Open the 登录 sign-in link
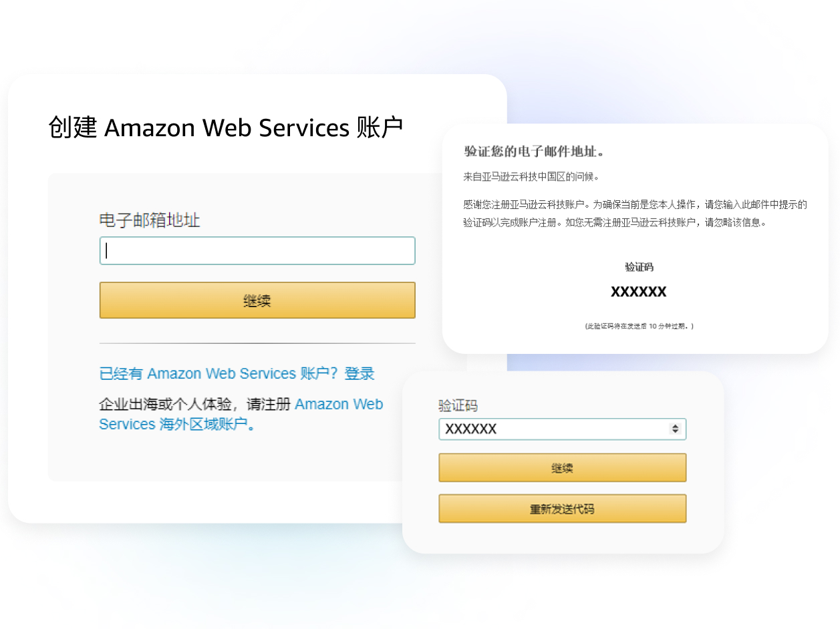The image size is (840, 629). click(360, 373)
